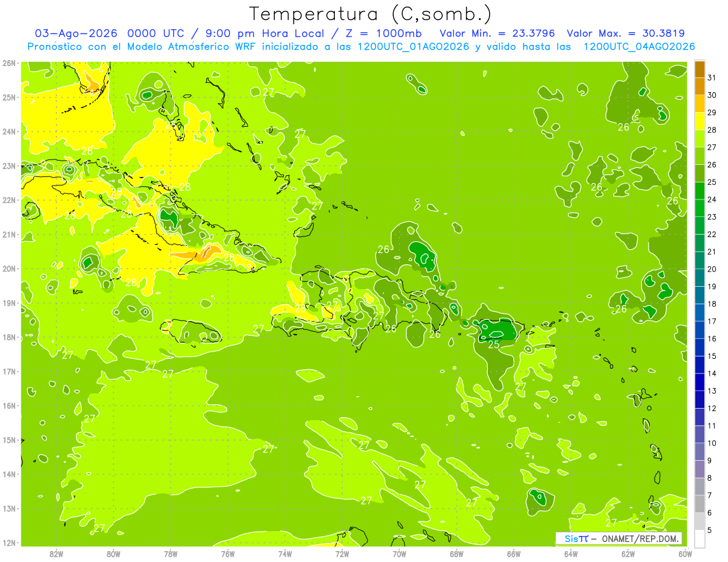Click the 70W longitude axis label
Screen dimensions: 728x562
tap(399, 554)
